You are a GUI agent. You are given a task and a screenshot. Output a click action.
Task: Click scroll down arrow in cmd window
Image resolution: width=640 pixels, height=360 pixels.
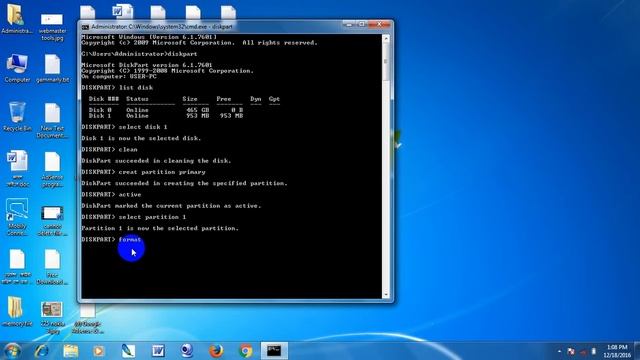[x=386, y=294]
